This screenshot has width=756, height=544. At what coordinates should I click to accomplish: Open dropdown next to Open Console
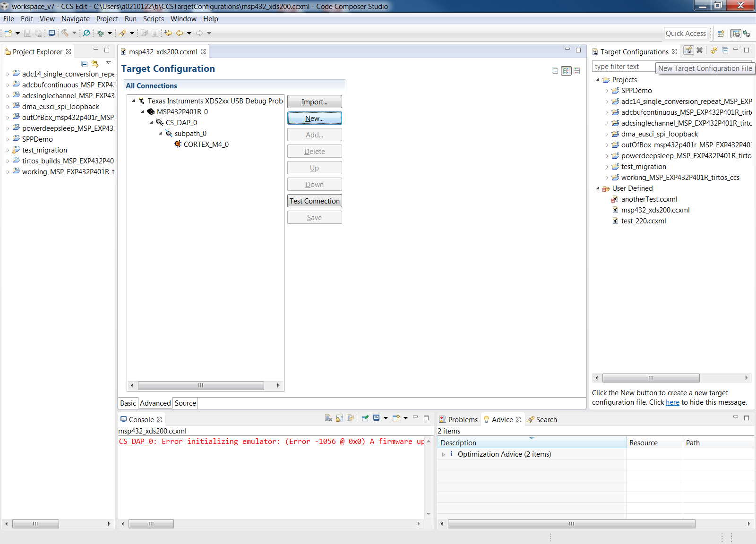(x=405, y=418)
